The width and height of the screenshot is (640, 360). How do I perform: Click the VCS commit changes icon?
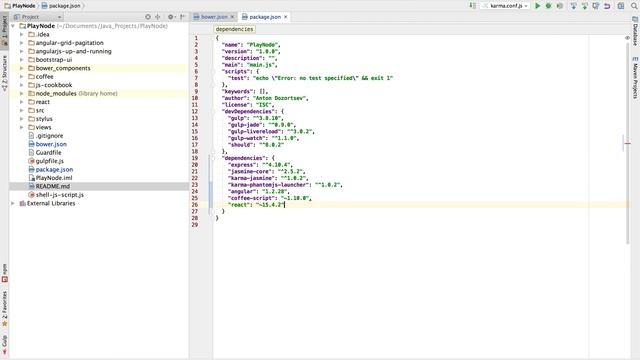(584, 6)
